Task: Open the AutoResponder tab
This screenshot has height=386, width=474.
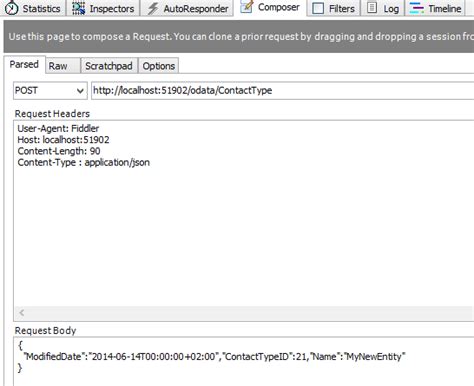Action: coord(188,8)
